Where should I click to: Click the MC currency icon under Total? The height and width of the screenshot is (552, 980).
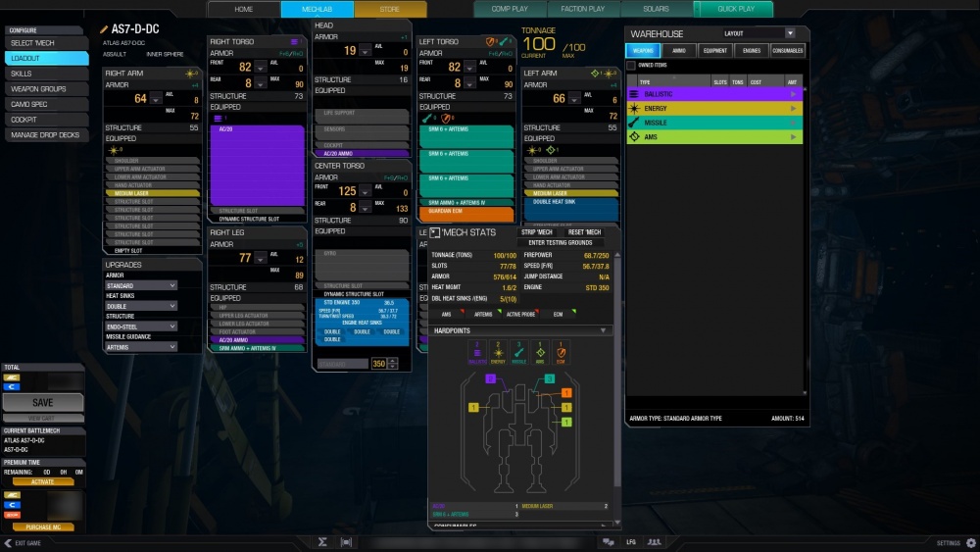pos(11,377)
